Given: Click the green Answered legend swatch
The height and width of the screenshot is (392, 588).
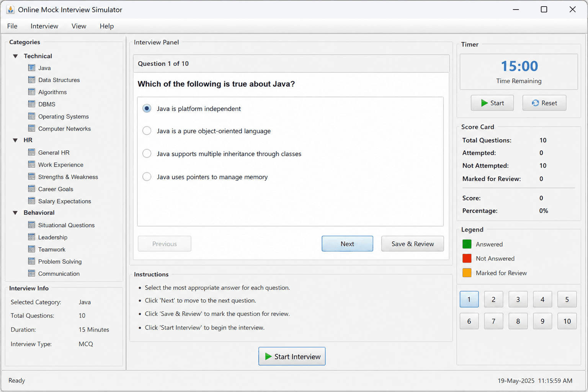Looking at the screenshot, I should click(467, 244).
